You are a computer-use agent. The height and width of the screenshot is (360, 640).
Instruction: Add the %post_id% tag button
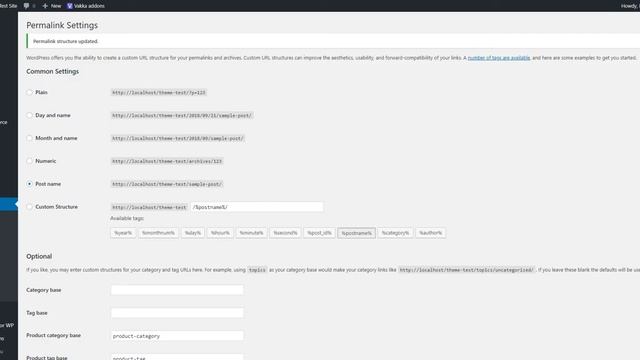pyautogui.click(x=319, y=233)
